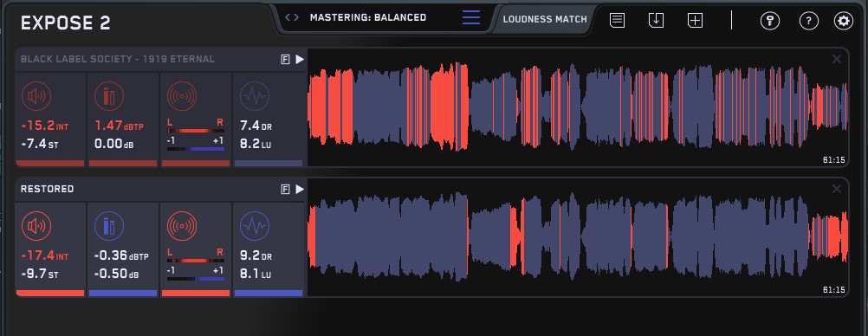Screen dimensions: 868x336
Task: Click the add track plus icon
Action: pyautogui.click(x=695, y=21)
